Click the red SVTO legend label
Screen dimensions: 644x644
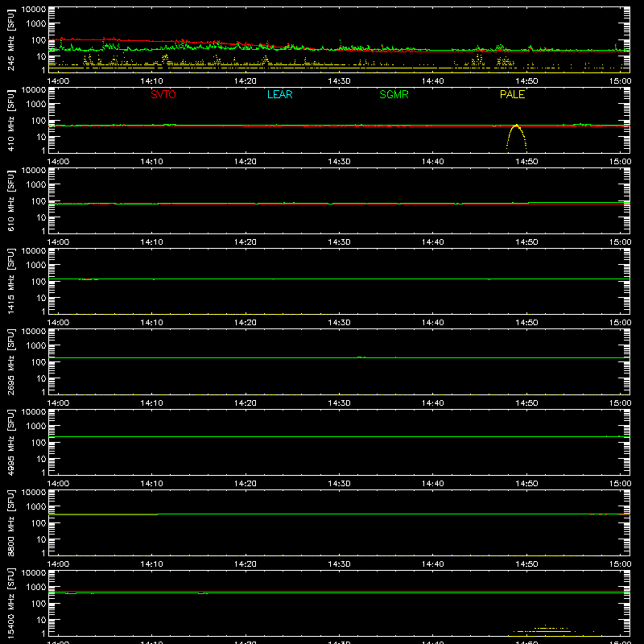163,94
